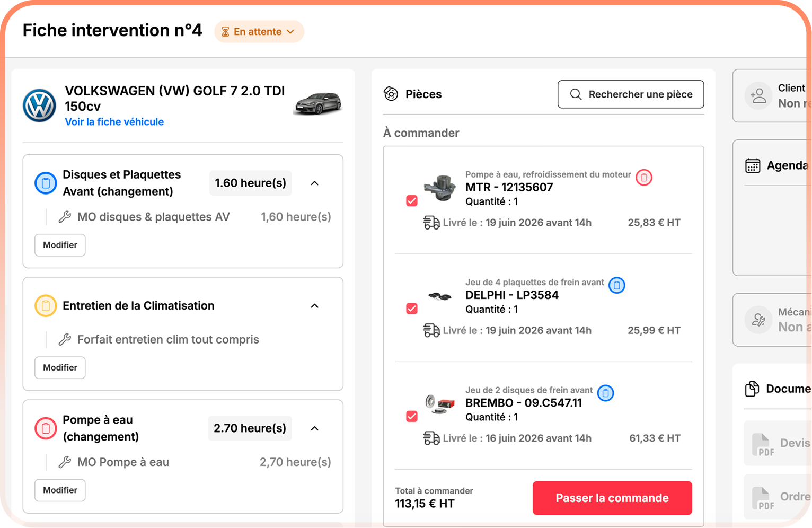Click blue clipboard icon for Disques et Plaquettes
The height and width of the screenshot is (528, 812).
coord(46,183)
